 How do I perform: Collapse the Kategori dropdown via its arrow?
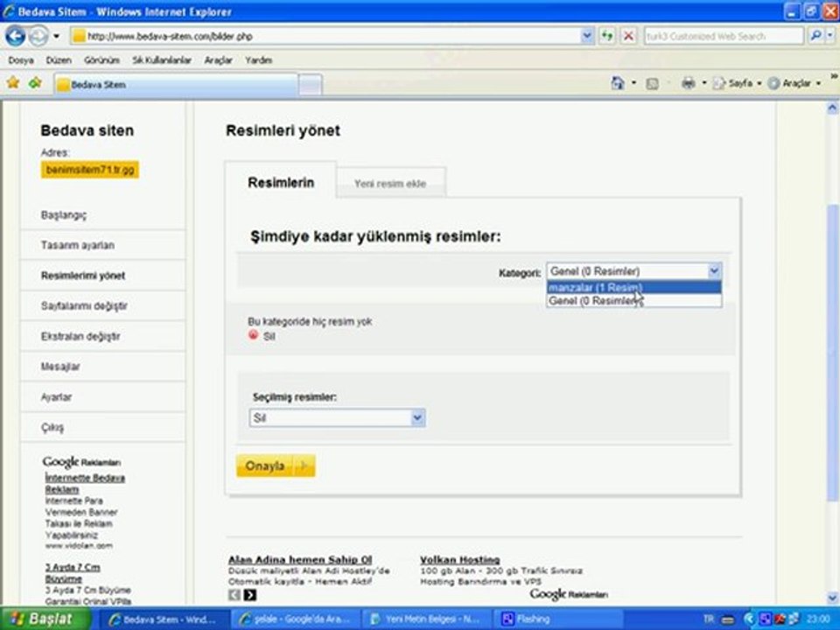coord(714,271)
